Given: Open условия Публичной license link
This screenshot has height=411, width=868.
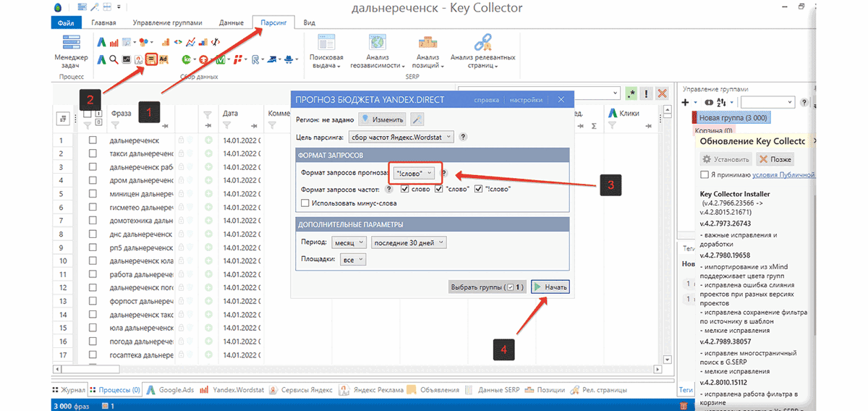Looking at the screenshot, I should point(783,174).
